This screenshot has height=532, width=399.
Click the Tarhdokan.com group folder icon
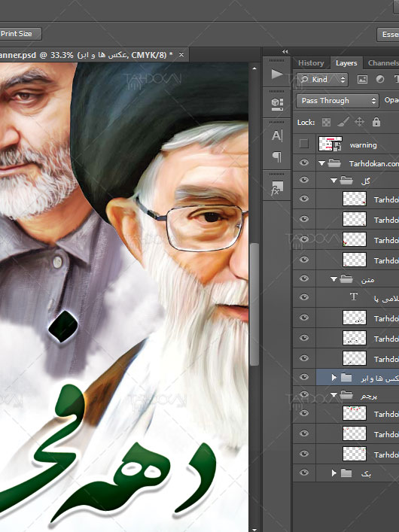pyautogui.click(x=334, y=163)
